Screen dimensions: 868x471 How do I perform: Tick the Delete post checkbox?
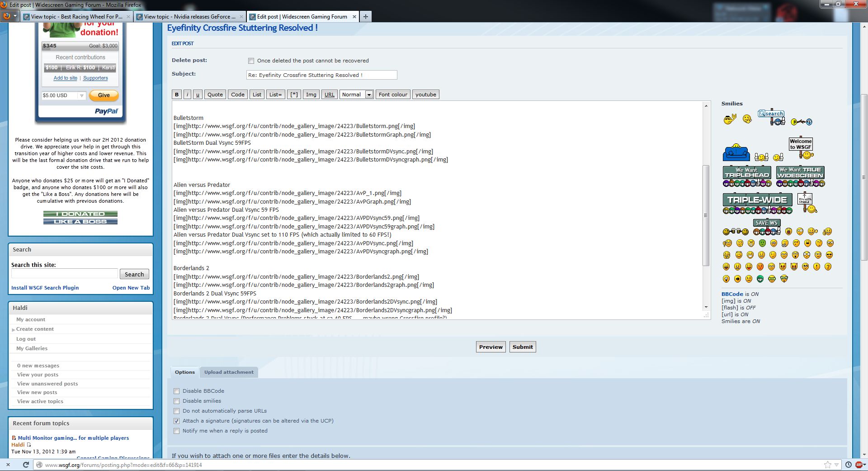[251, 61]
